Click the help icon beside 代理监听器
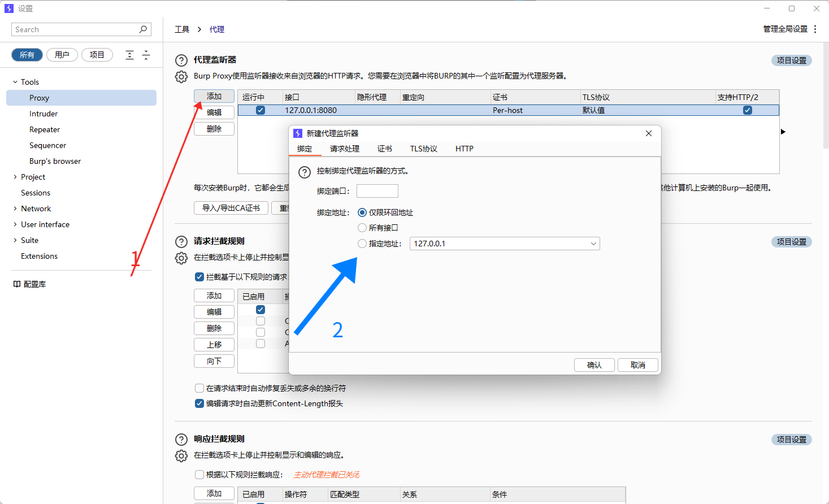 tap(181, 60)
